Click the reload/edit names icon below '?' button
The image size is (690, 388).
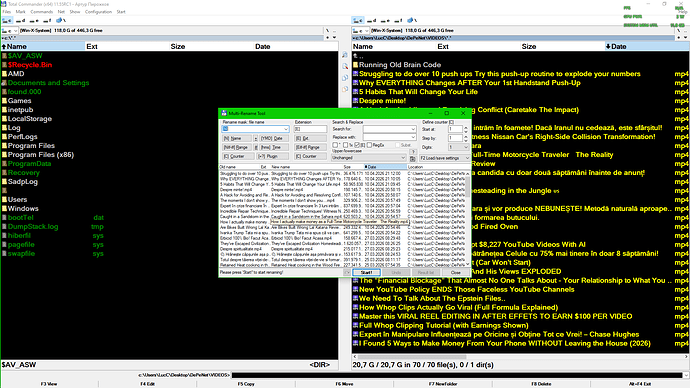click(413, 158)
